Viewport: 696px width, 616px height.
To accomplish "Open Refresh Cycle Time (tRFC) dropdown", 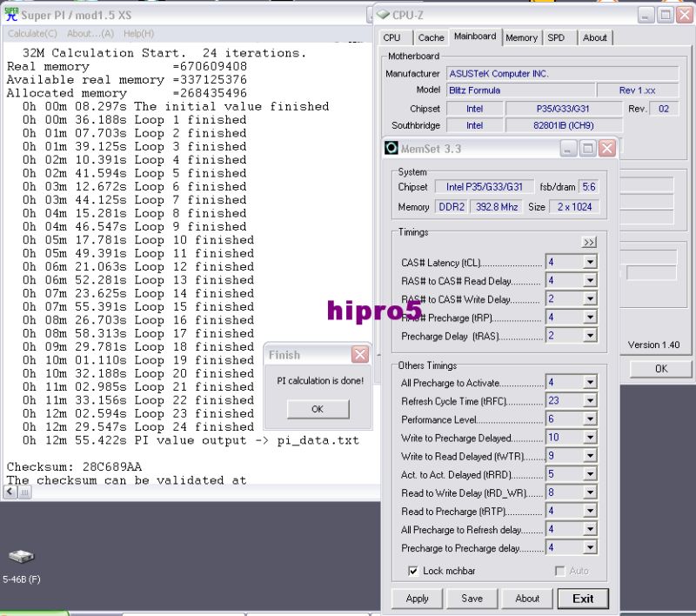I will pos(590,401).
